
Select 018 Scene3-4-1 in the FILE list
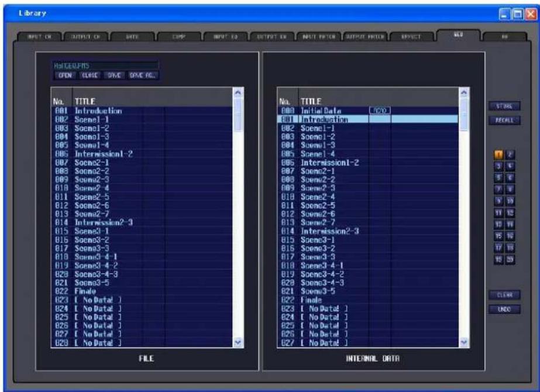click(x=142, y=257)
